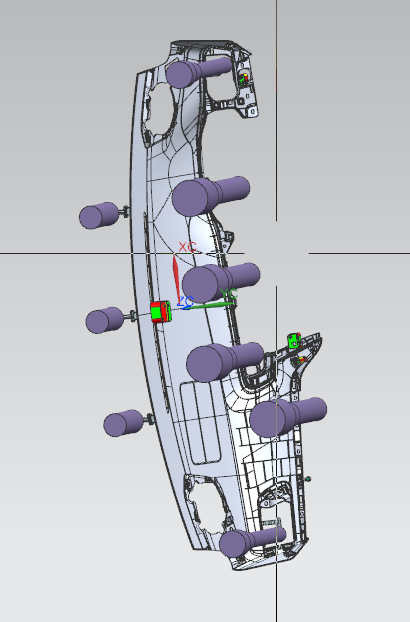Pick the red XC axis arrow handle
The width and height of the screenshot is (410, 622).
pyautogui.click(x=176, y=278)
